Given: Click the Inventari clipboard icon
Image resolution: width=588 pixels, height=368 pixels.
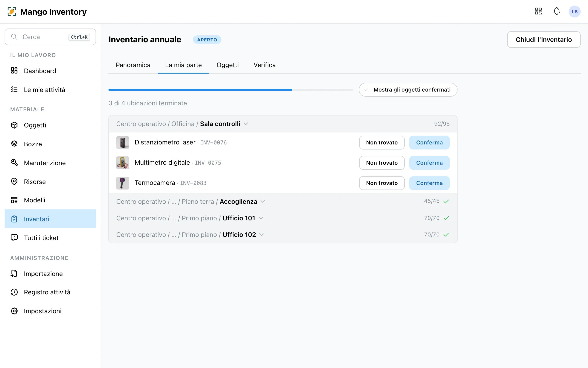Looking at the screenshot, I should pyautogui.click(x=14, y=219).
